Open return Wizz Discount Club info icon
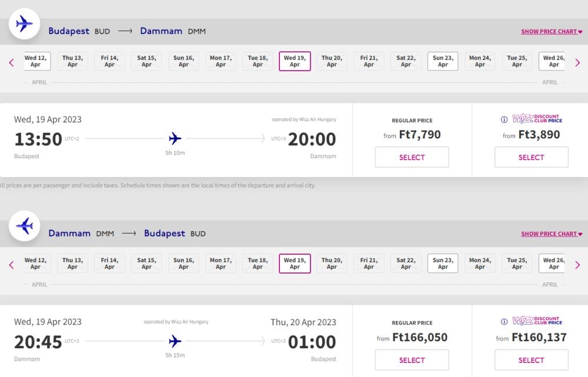The image size is (588, 377). 505,322
